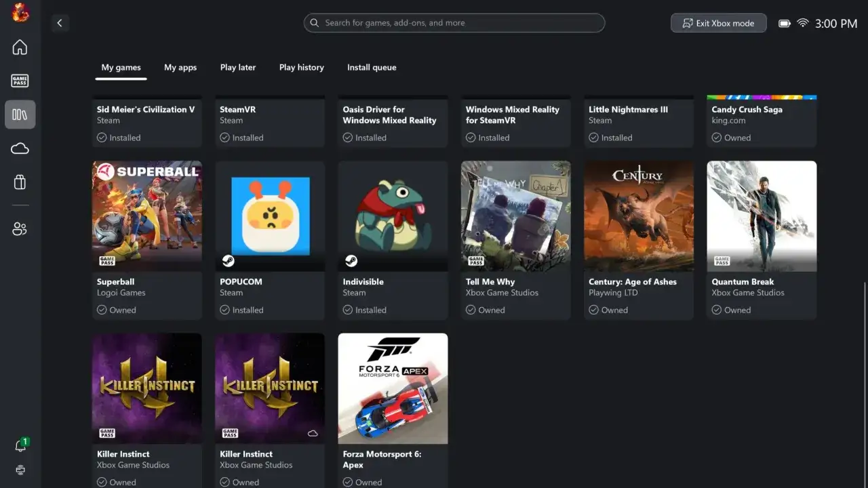Click the profile avatar at top of sidebar
Image resolution: width=868 pixels, height=488 pixels.
coord(20,12)
